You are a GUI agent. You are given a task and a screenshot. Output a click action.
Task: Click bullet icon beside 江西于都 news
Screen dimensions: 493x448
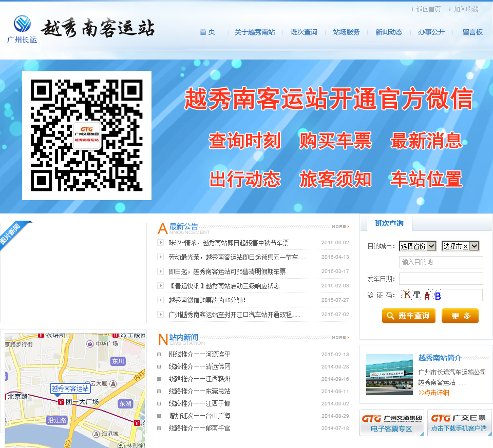(x=159, y=403)
